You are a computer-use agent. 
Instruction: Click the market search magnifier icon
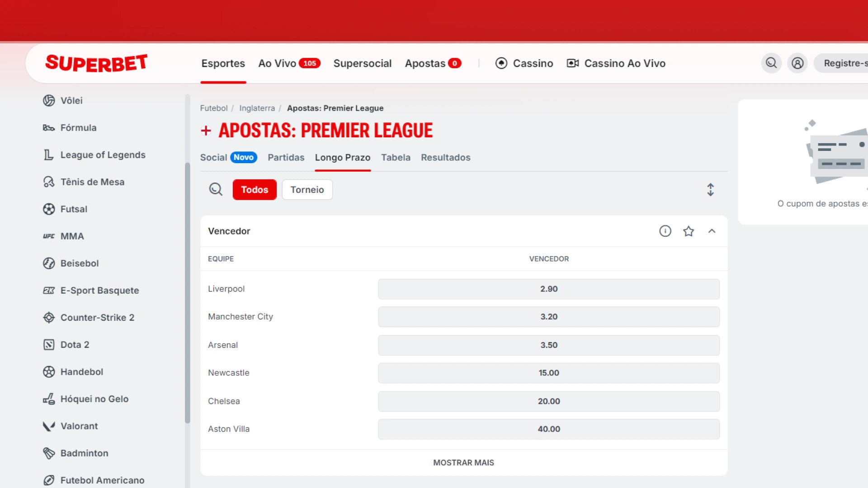coord(216,189)
